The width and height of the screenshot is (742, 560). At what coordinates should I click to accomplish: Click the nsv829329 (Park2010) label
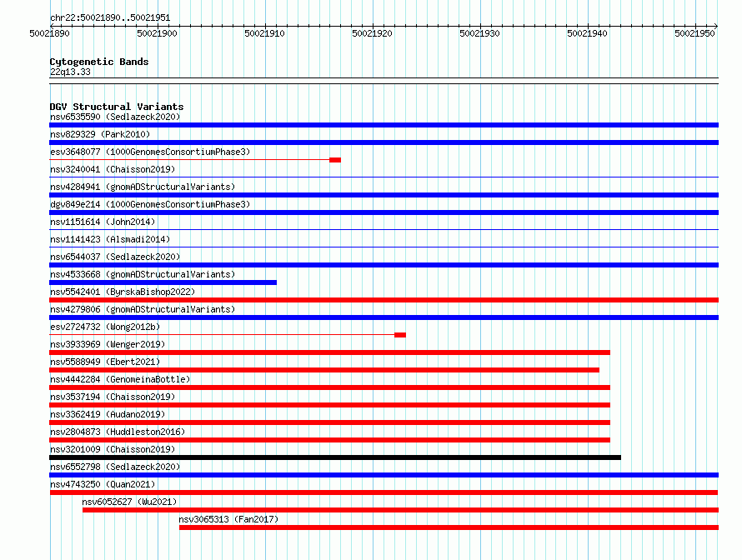tap(100, 134)
